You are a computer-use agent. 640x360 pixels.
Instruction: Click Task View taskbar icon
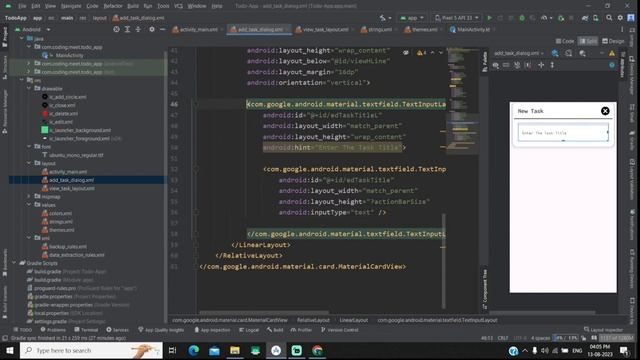(172, 350)
